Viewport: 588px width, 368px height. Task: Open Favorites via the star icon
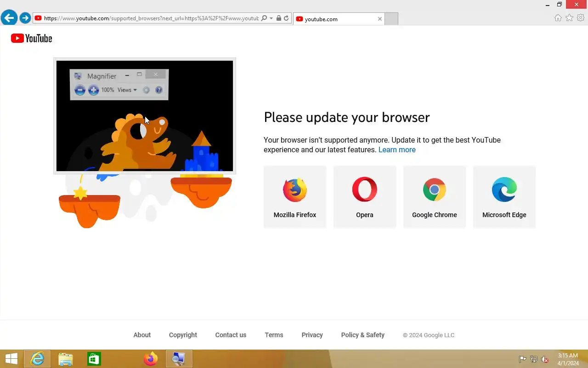pos(569,18)
